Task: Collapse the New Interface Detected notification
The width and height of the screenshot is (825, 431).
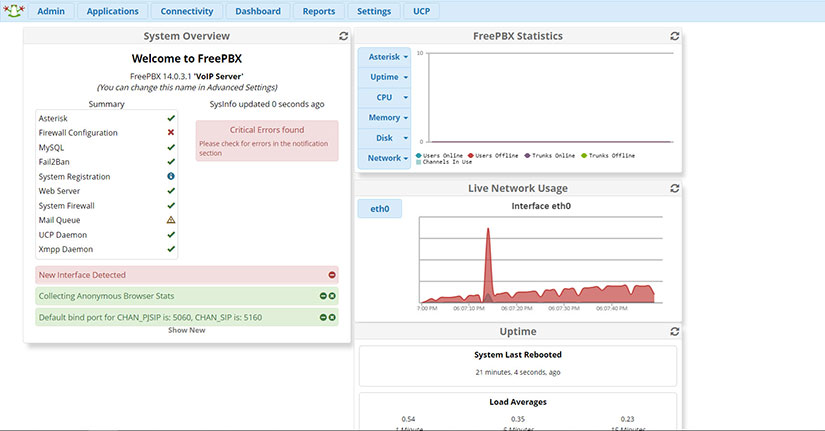Action: 332,274
